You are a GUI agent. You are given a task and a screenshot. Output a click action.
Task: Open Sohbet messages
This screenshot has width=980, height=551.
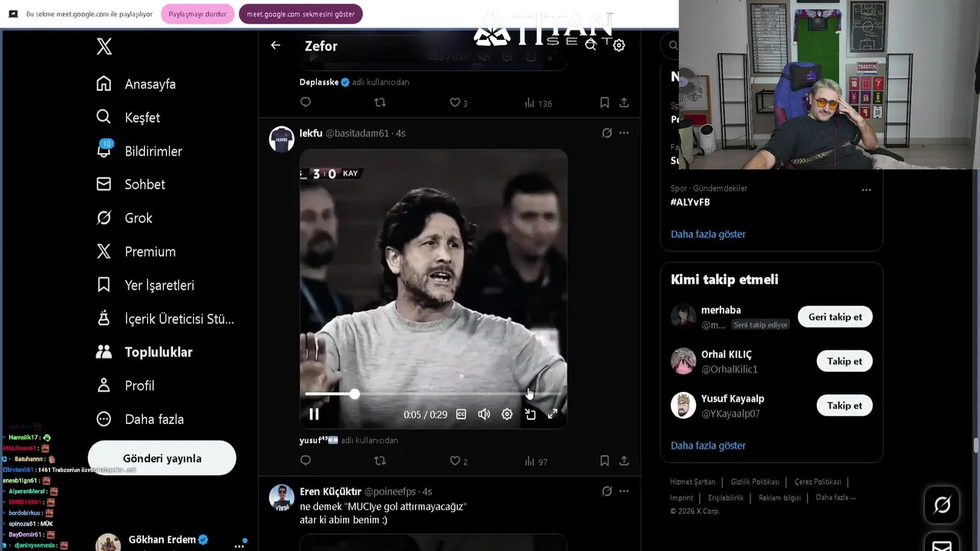(131, 184)
